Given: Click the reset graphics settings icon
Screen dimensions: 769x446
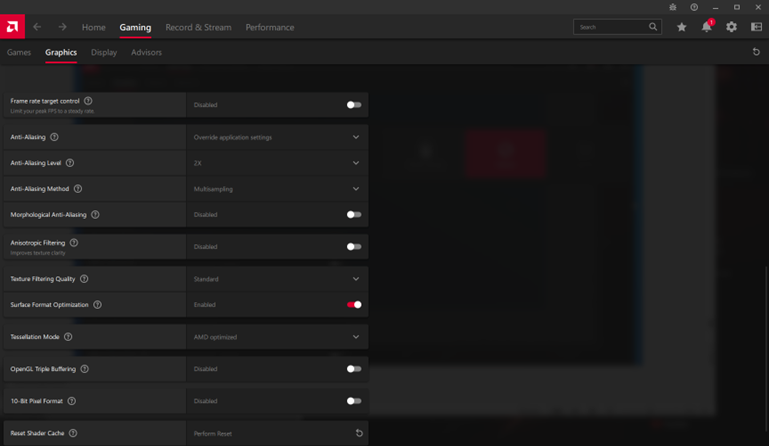Looking at the screenshot, I should pyautogui.click(x=756, y=52).
